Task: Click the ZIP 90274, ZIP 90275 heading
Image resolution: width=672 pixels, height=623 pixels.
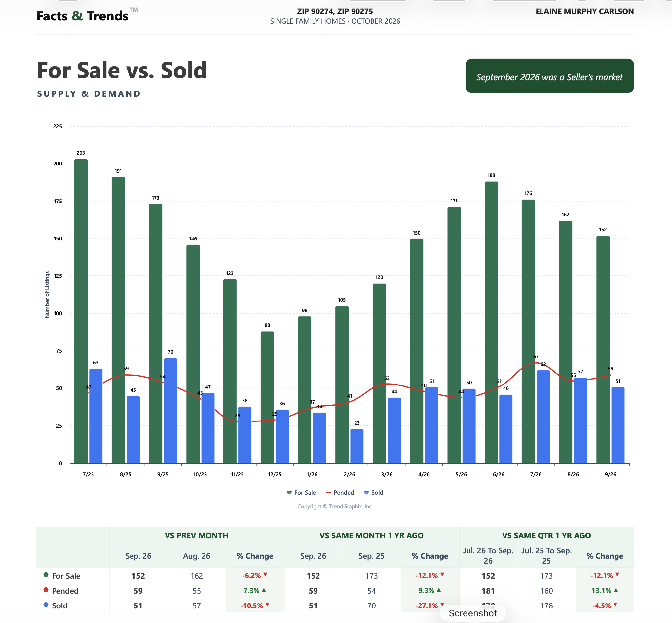Action: click(335, 11)
